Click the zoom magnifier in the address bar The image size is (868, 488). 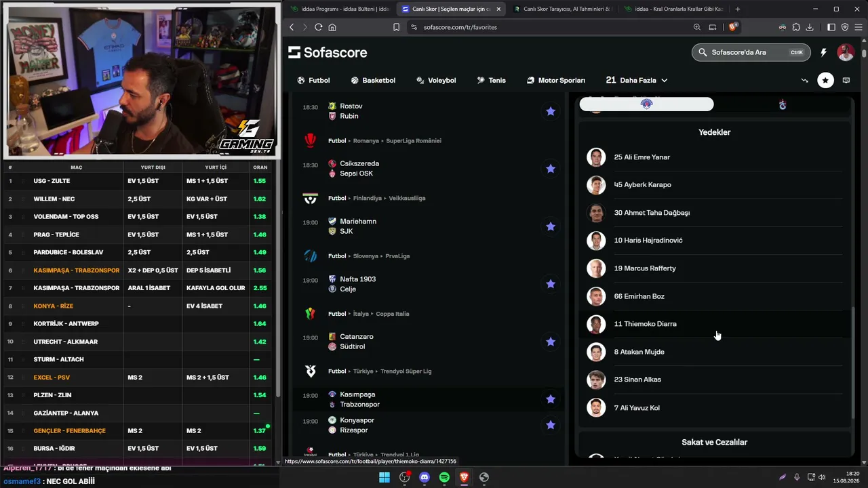pos(697,27)
